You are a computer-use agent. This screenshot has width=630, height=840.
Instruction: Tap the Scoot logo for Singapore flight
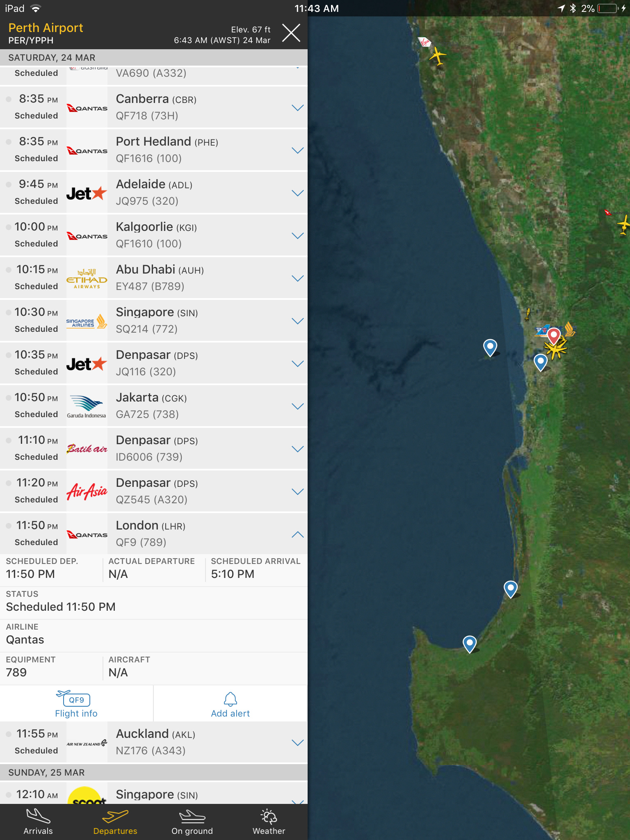pos(87,795)
